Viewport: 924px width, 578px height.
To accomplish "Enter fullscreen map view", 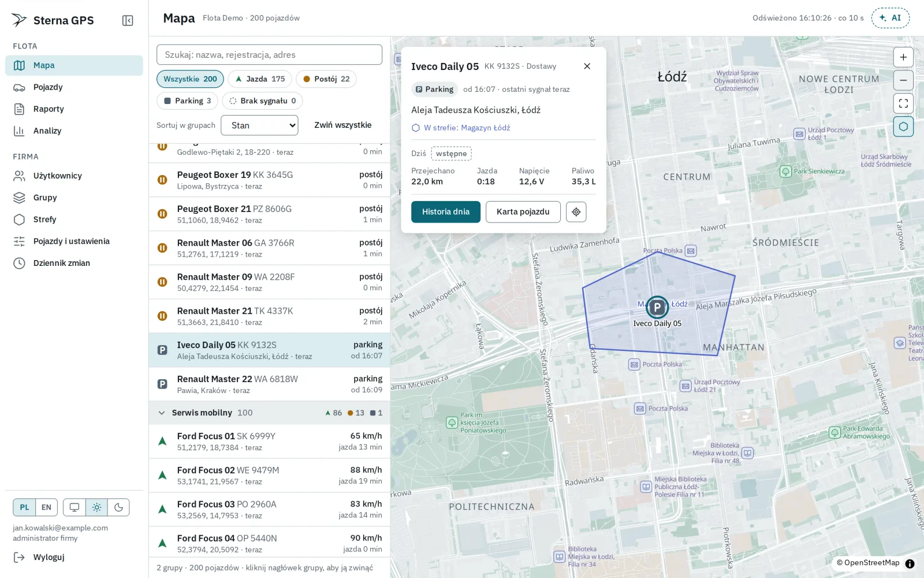I will pyautogui.click(x=903, y=103).
